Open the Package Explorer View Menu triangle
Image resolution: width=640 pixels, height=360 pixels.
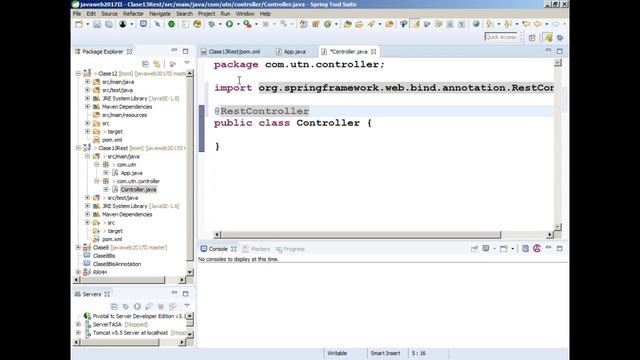[187, 63]
